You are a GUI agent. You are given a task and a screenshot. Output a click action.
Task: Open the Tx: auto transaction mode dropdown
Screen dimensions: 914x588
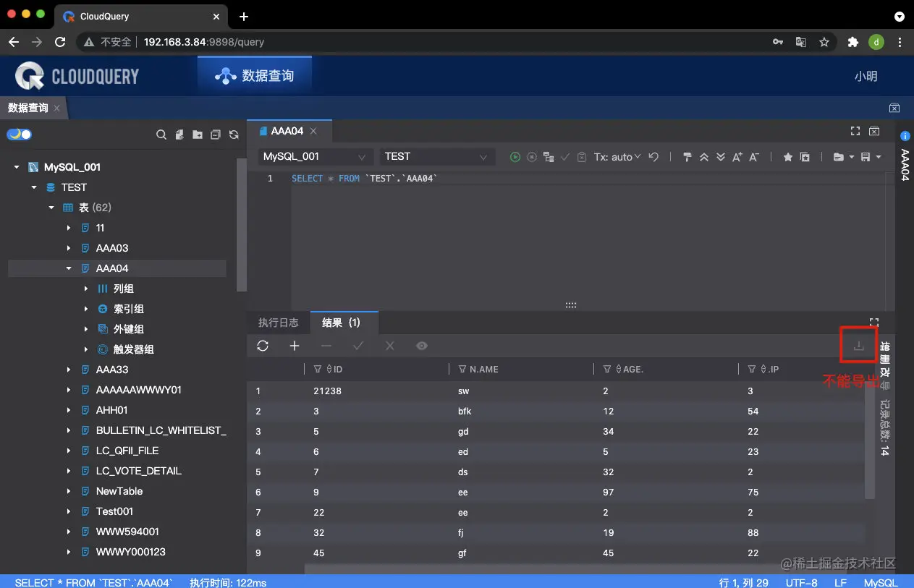(x=617, y=157)
